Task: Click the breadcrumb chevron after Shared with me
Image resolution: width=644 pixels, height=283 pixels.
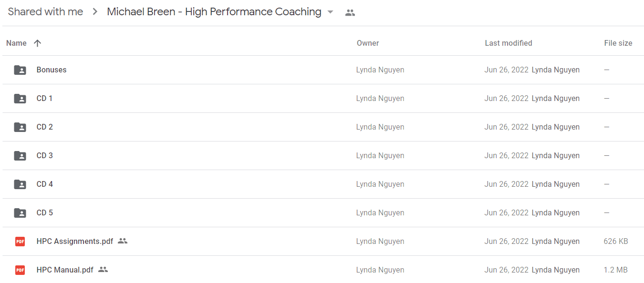Action: 95,12
